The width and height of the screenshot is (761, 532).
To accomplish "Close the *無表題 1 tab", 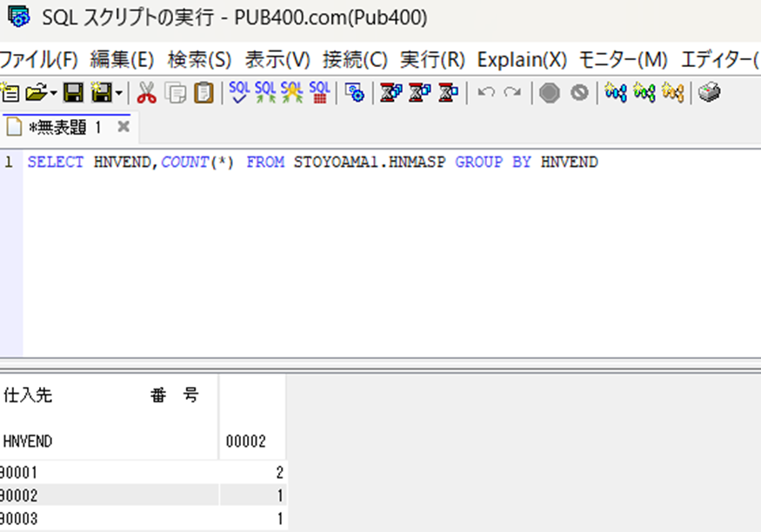I will [123, 127].
